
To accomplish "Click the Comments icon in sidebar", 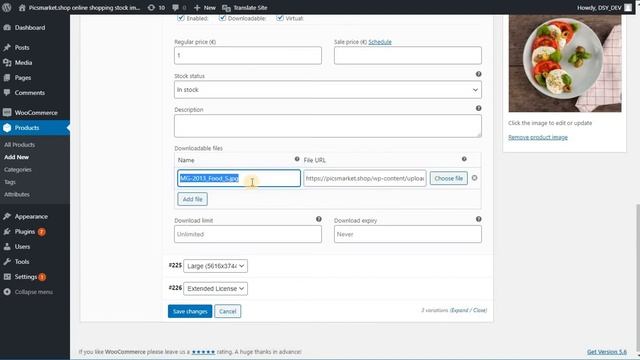I will (x=7, y=93).
